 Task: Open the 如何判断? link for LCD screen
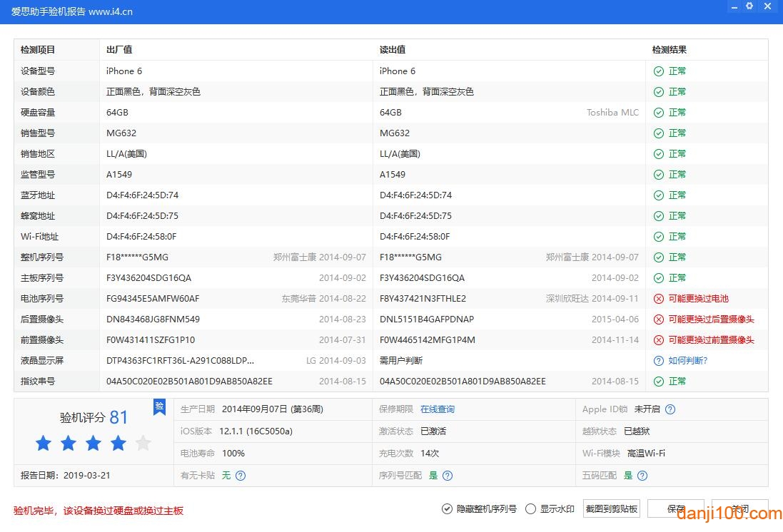tap(687, 361)
